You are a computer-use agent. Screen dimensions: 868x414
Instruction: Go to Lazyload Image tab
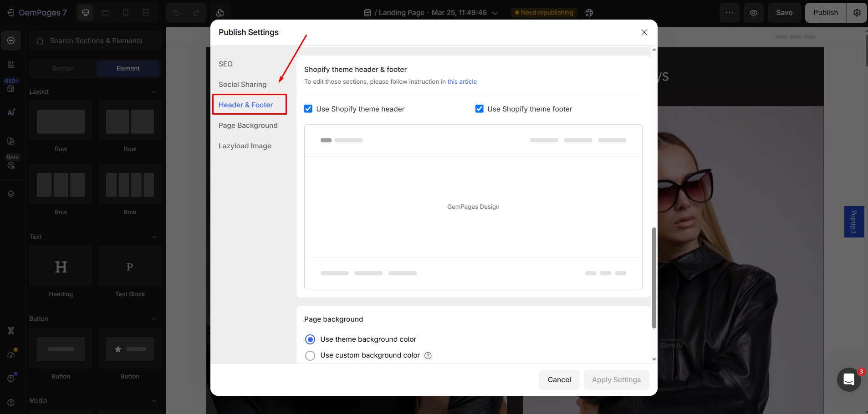tap(245, 146)
